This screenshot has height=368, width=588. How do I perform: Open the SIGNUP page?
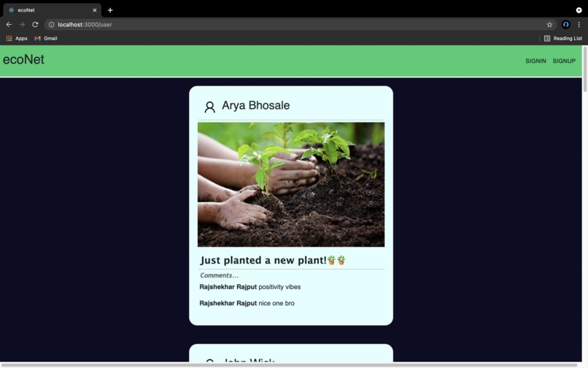564,61
